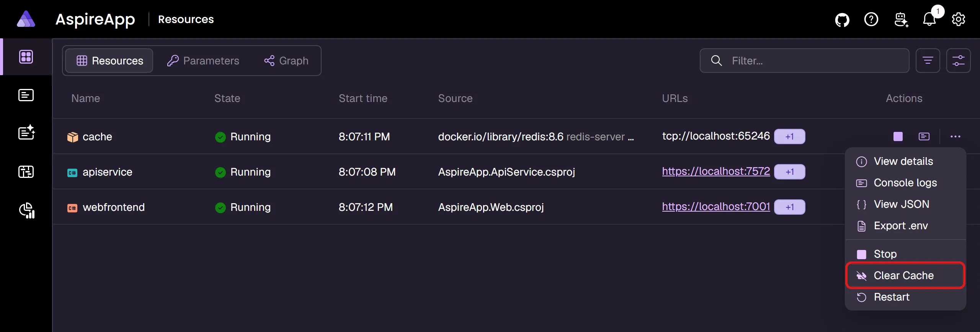Sort by the Name column header

[x=86, y=99]
